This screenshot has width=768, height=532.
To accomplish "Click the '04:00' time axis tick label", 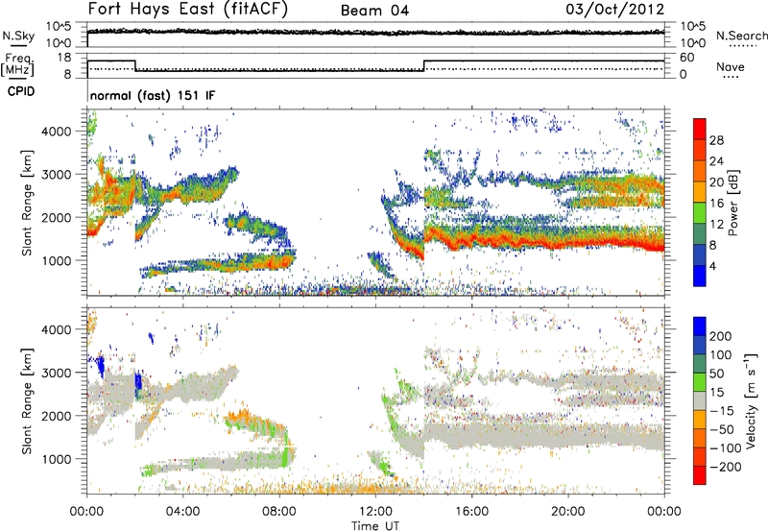I will coord(182,512).
